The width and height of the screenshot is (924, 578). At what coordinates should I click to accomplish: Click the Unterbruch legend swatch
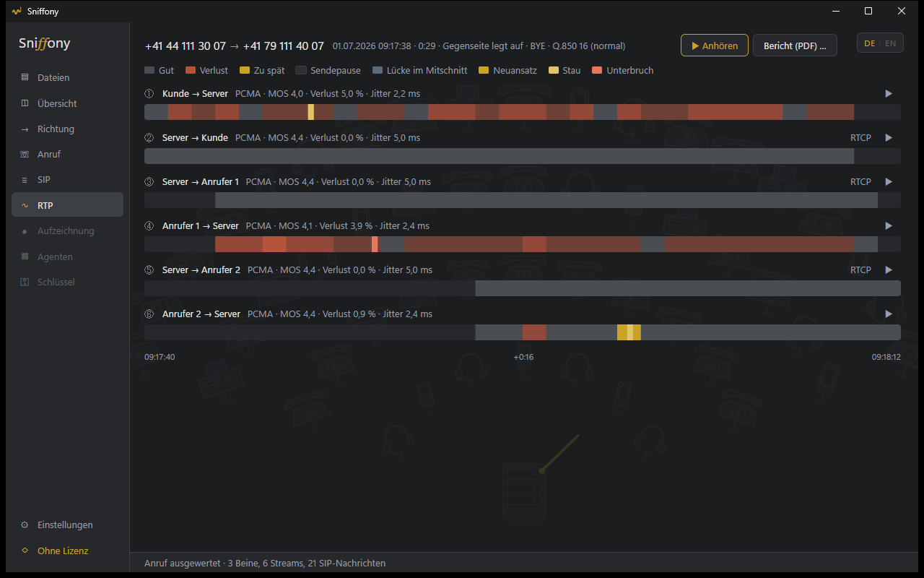click(x=597, y=71)
